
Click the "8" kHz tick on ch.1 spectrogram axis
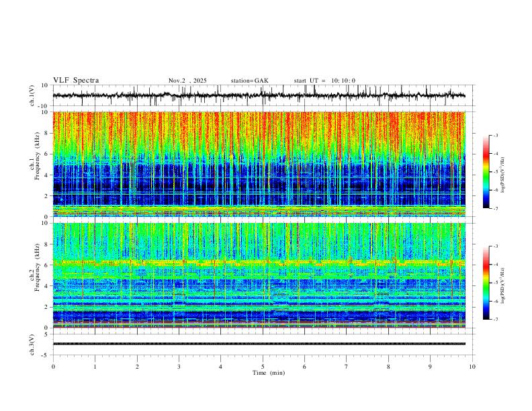click(x=47, y=133)
